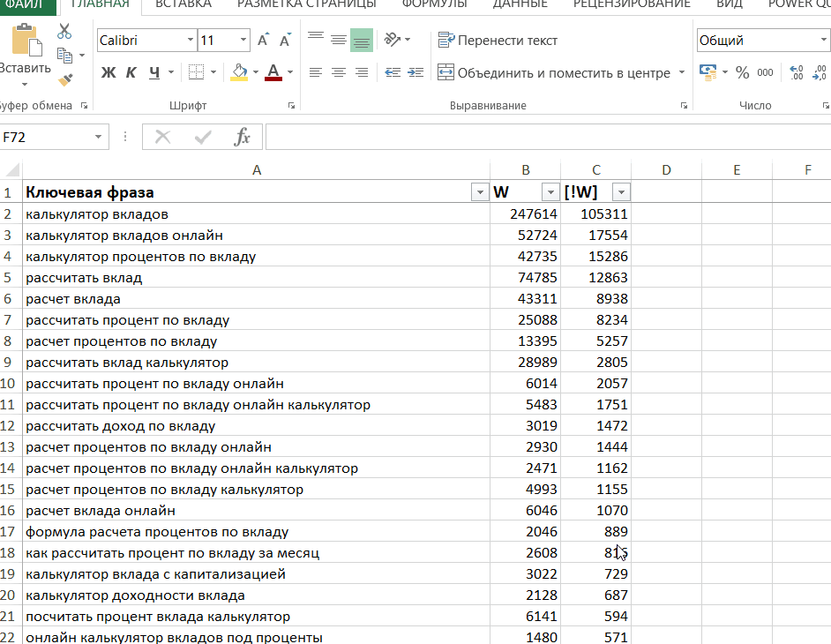Apply thousands separator 000 icon
Image resolution: width=831 pixels, height=644 pixels.
[765, 72]
